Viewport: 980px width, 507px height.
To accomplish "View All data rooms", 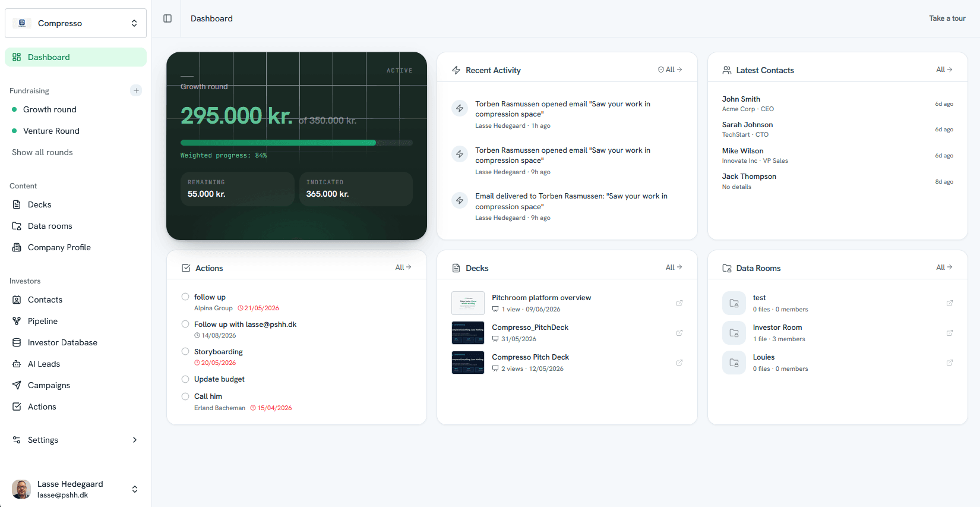I will coord(944,267).
